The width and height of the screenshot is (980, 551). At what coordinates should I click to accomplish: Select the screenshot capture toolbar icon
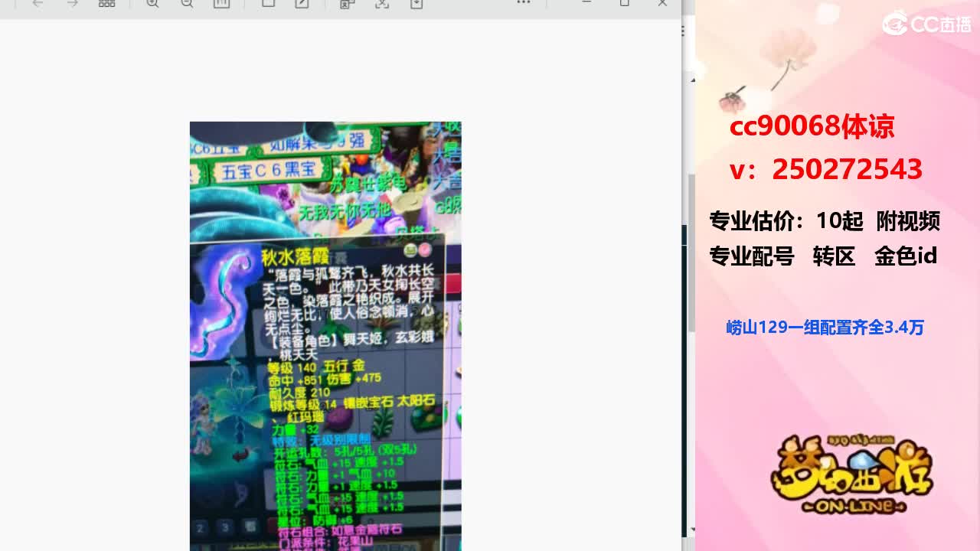(382, 4)
